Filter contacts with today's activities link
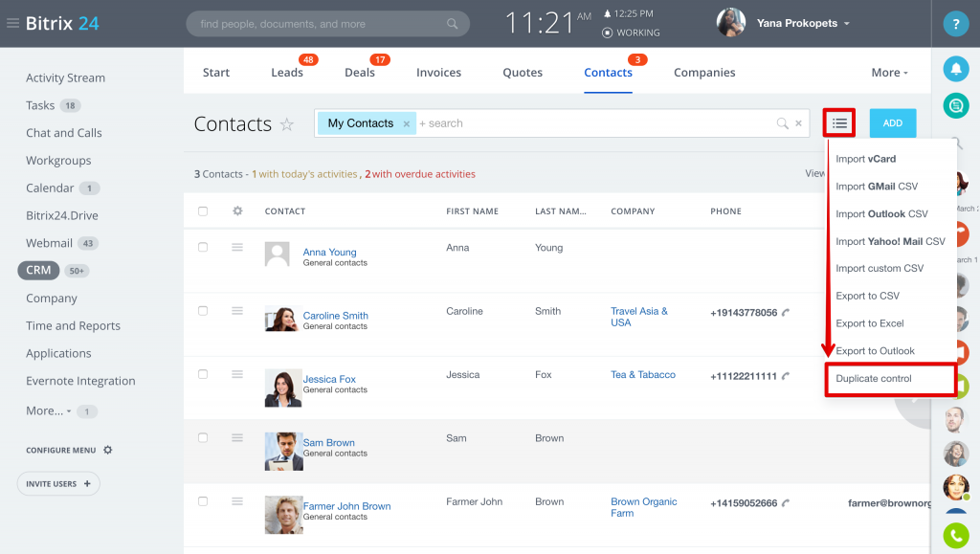 (304, 174)
